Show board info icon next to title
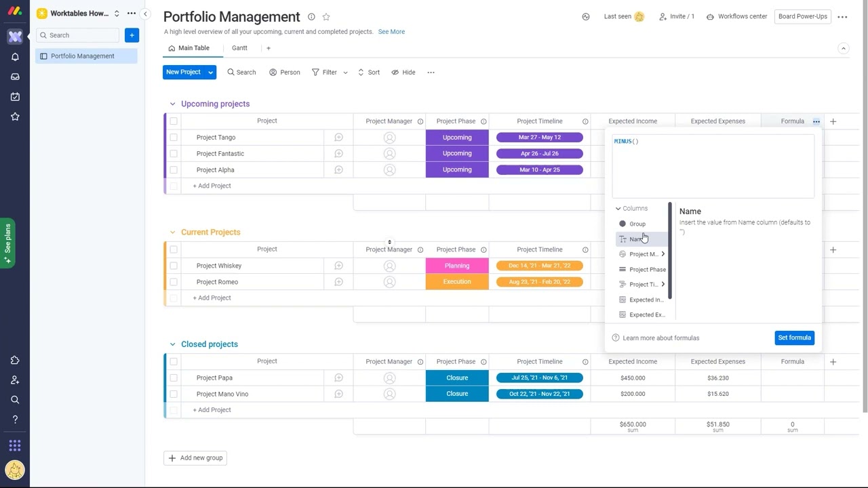 (311, 17)
